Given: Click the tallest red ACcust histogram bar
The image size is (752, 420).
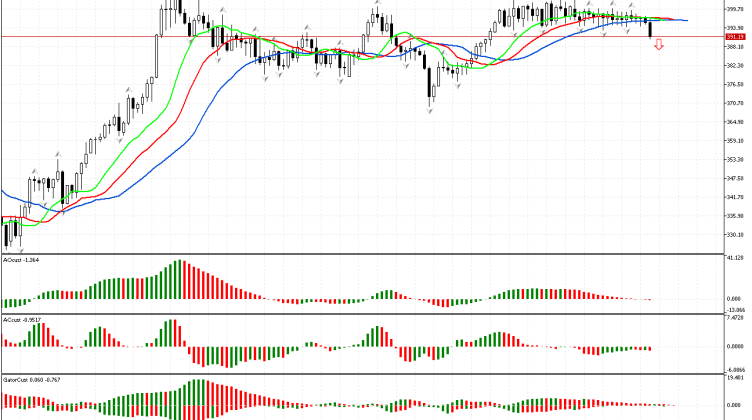Looking at the screenshot, I should click(x=174, y=333).
